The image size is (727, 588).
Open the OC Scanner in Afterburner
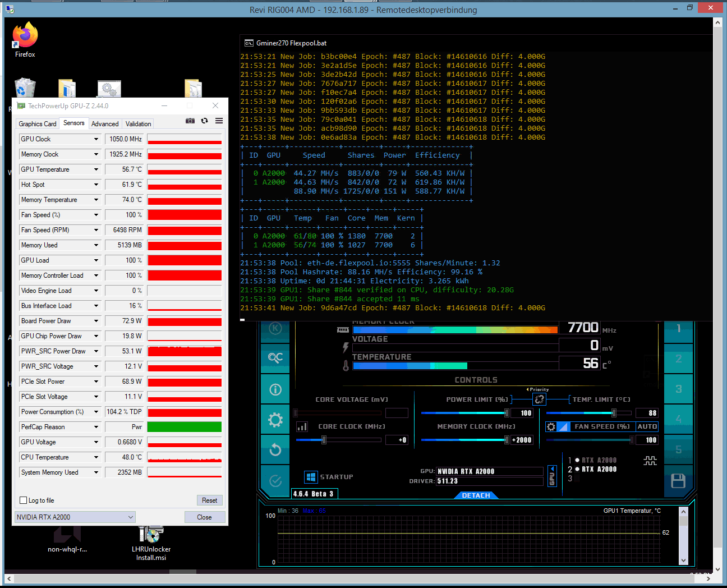275,357
